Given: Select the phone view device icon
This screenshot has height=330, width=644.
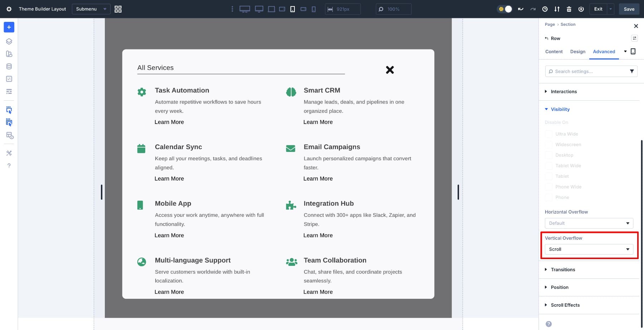Looking at the screenshot, I should [x=314, y=9].
